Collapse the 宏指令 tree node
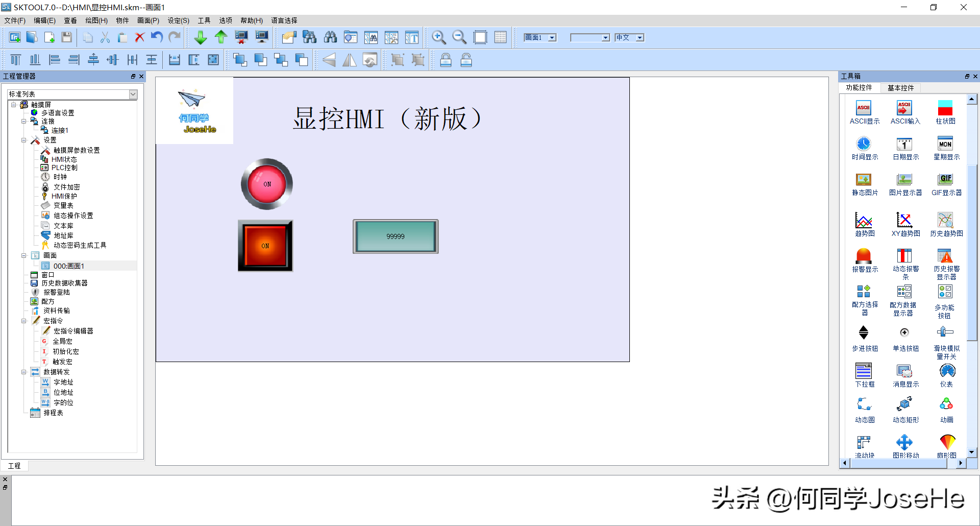Viewport: 980px width, 526px height. pyautogui.click(x=24, y=321)
